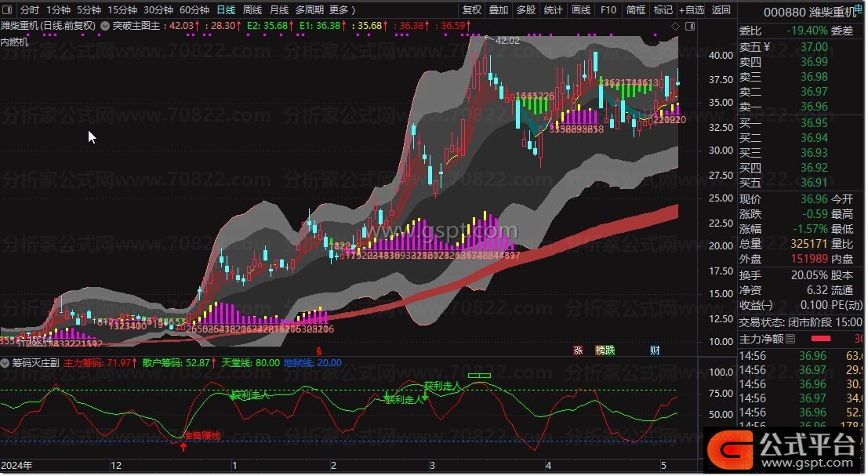Open the 突破主图 indicator dropdown arrow
The height and width of the screenshot is (476, 868).
tap(105, 25)
